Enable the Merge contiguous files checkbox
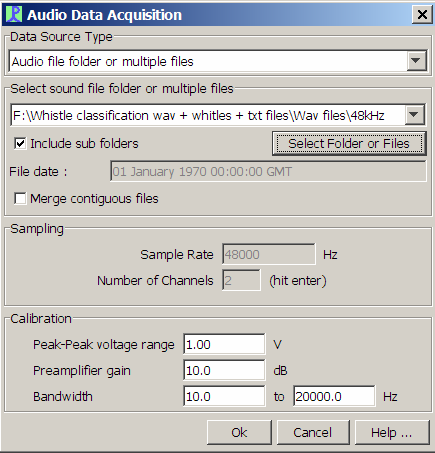Image resolution: width=435 pixels, height=453 pixels. [20, 199]
